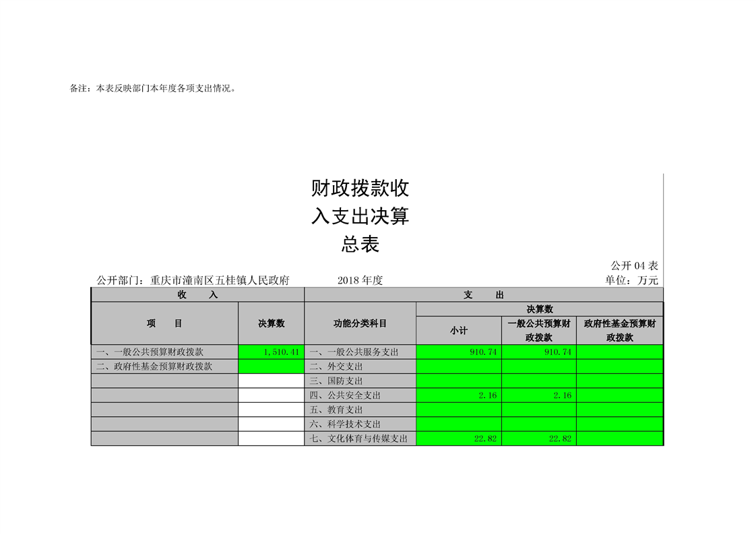Click the row 三、国防支出
Image resolution: width=756 pixels, height=534 pixels.
click(360, 380)
